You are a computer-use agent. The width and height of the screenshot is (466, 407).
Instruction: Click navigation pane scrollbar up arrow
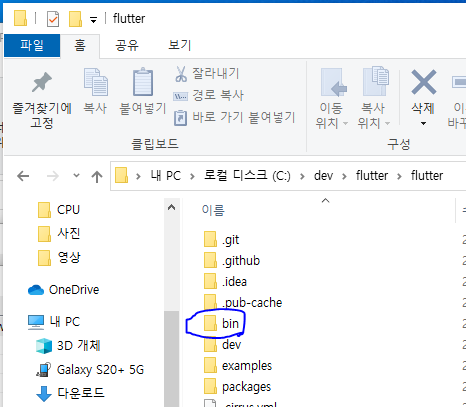(x=172, y=208)
